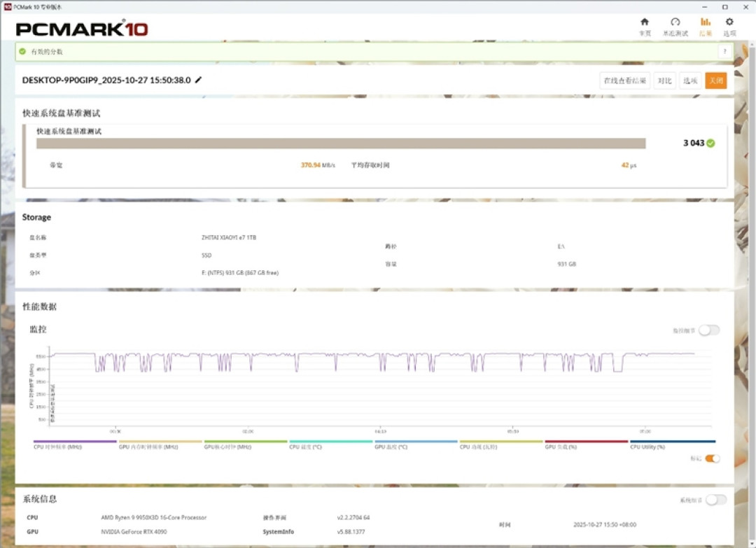Turn off the orange markers toggle
This screenshot has height=548, width=756.
coord(713,458)
